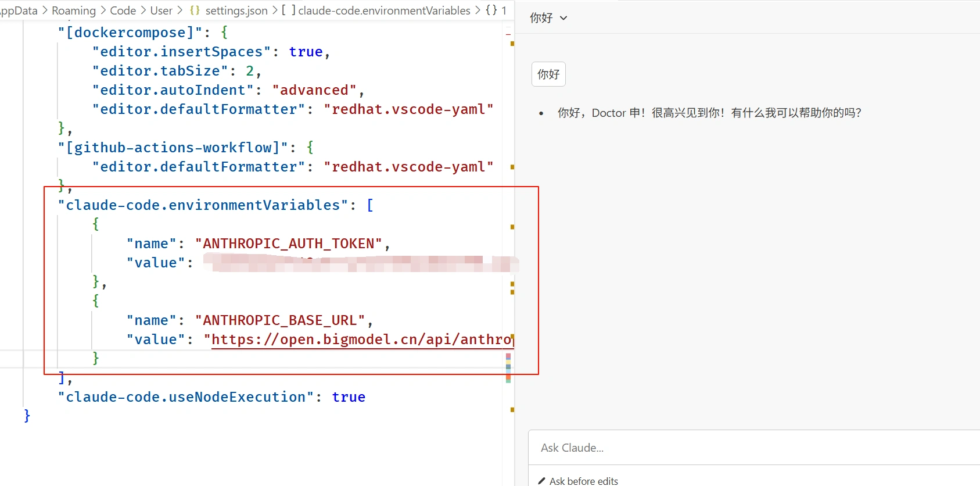Click the "editor.insertSpaces" key
The image size is (980, 486).
[181, 52]
